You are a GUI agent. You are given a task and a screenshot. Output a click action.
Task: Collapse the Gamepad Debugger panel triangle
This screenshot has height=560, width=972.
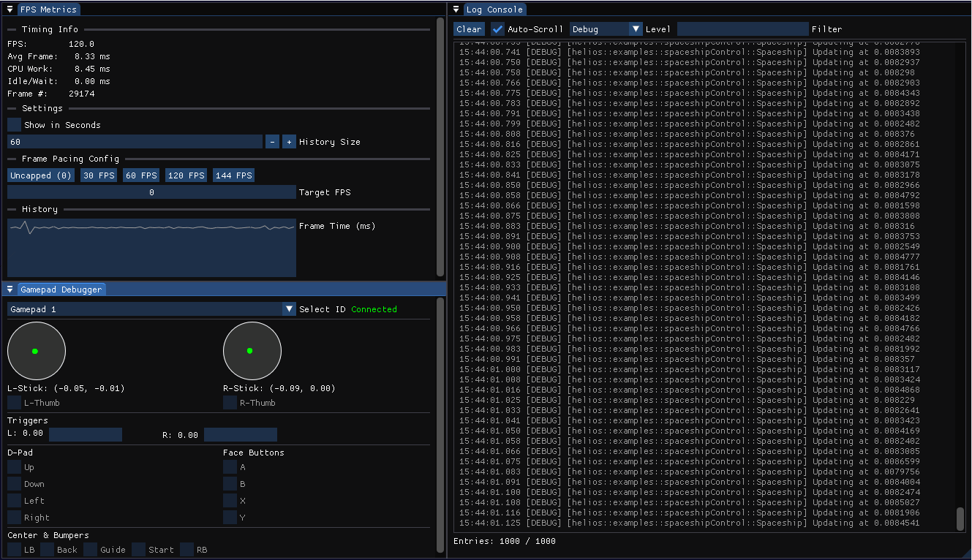coord(10,290)
